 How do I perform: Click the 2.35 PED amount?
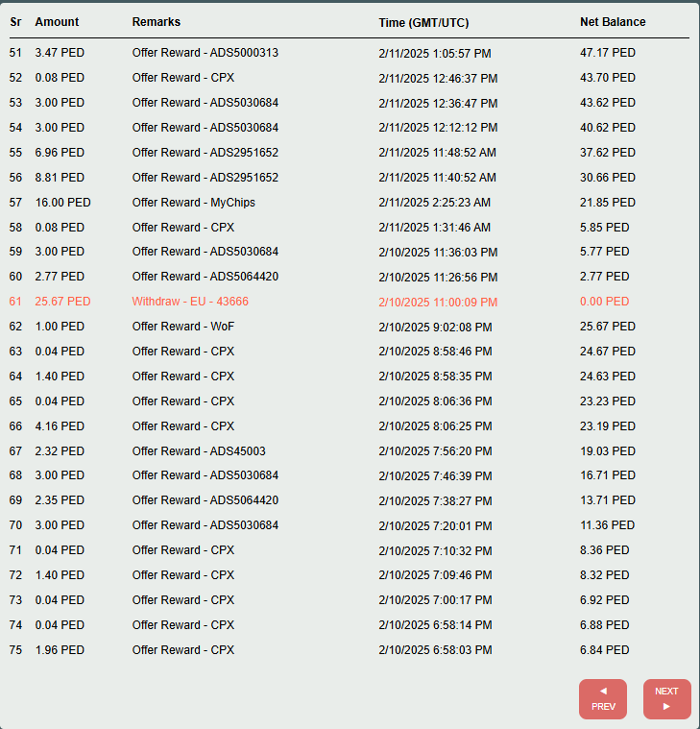click(60, 500)
